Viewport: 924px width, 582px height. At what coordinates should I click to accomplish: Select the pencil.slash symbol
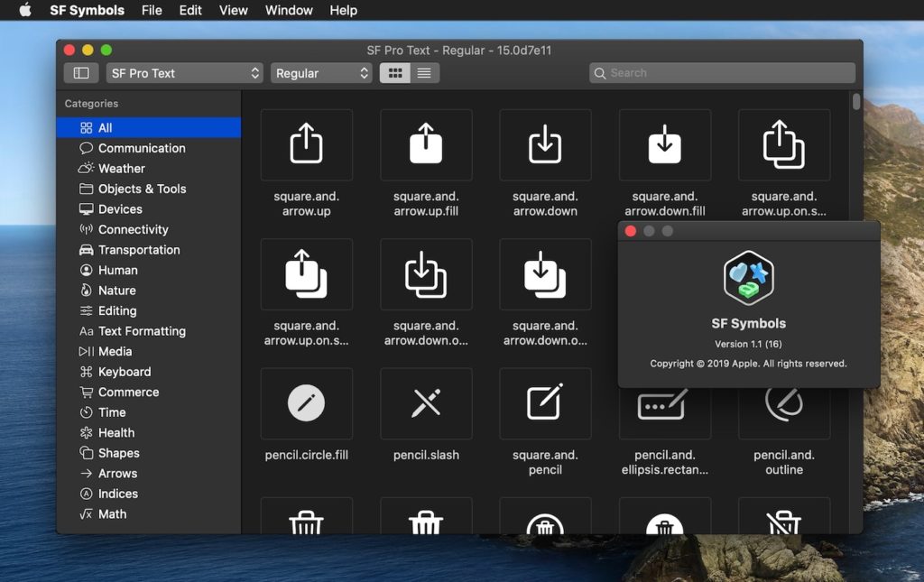426,403
